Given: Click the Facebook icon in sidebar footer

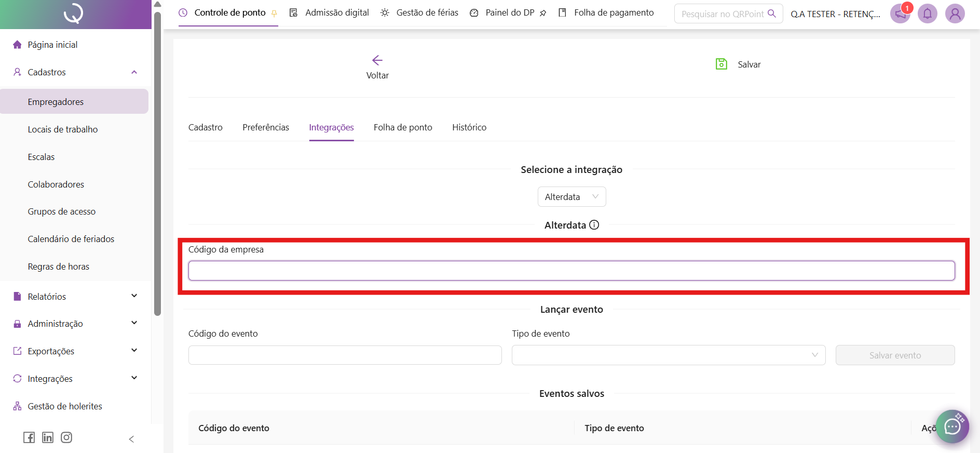Looking at the screenshot, I should 29,437.
